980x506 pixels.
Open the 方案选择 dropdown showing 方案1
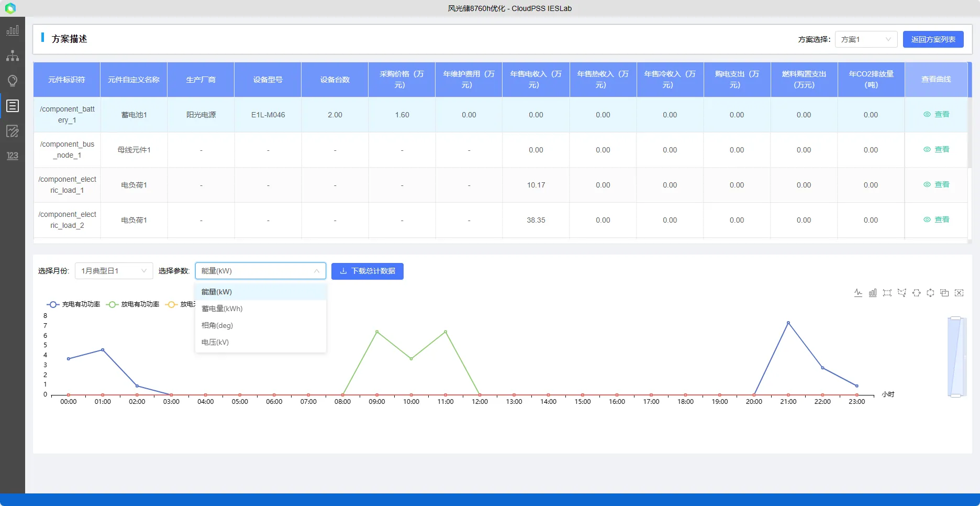coord(866,39)
